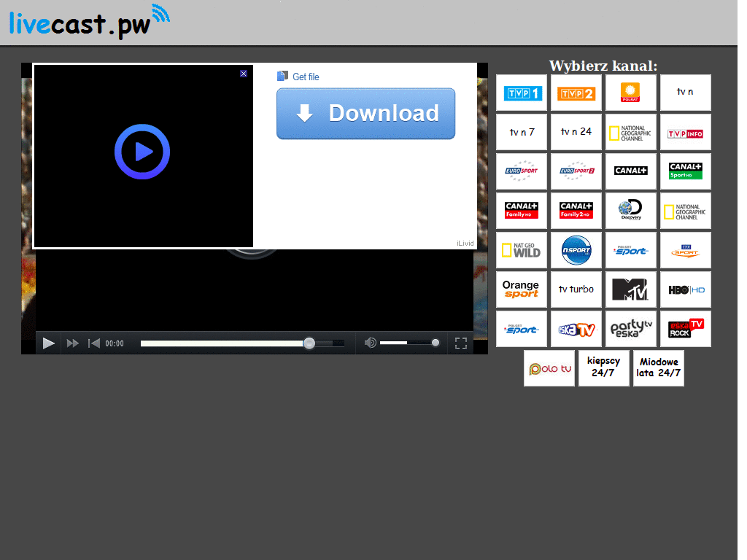Open the Canal+ Family2 HD channel

(576, 211)
